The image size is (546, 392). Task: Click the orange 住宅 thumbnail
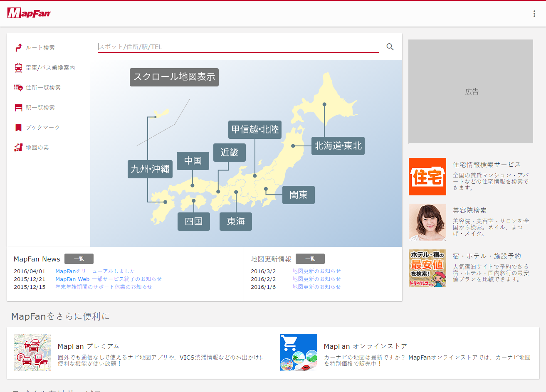point(427,177)
